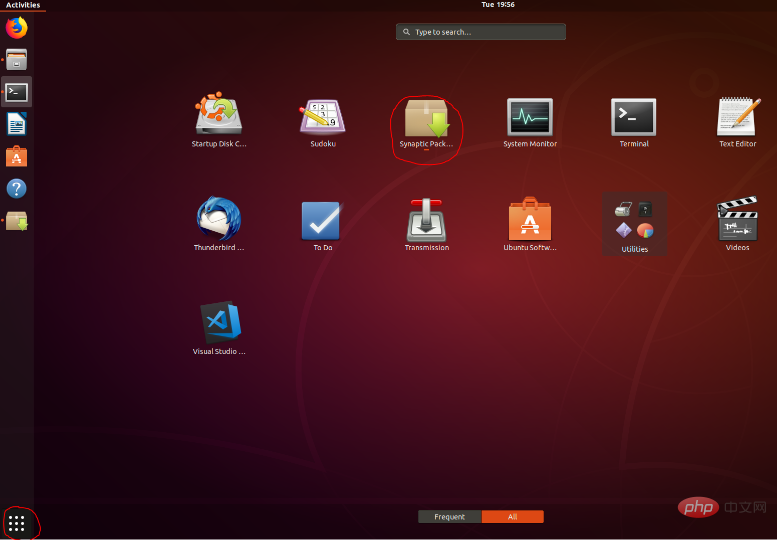Open Ubuntu Software in app grid

[x=530, y=224]
